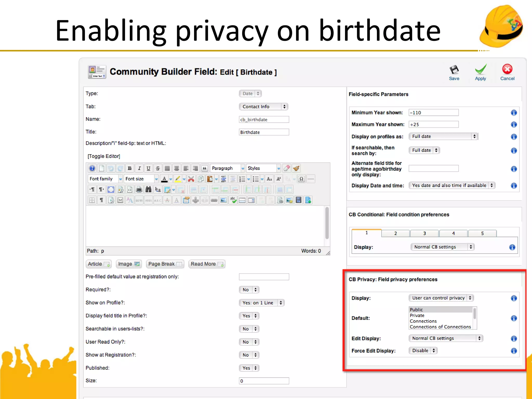Screen dimensions: 532x399
Task: Click the Name field containing cb_birthdate
Action: (264, 119)
